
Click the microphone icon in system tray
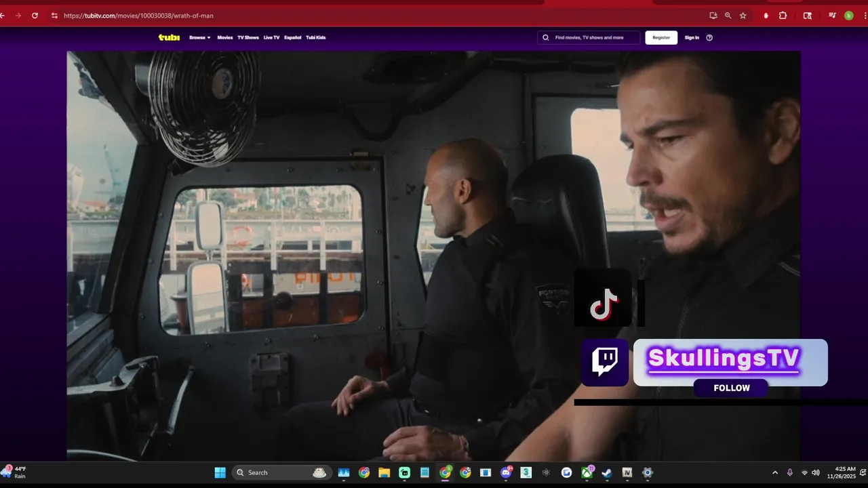(x=790, y=472)
